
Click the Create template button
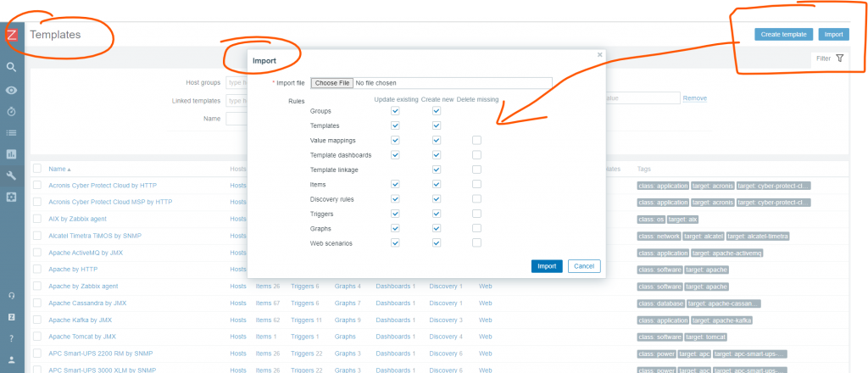[x=783, y=35]
